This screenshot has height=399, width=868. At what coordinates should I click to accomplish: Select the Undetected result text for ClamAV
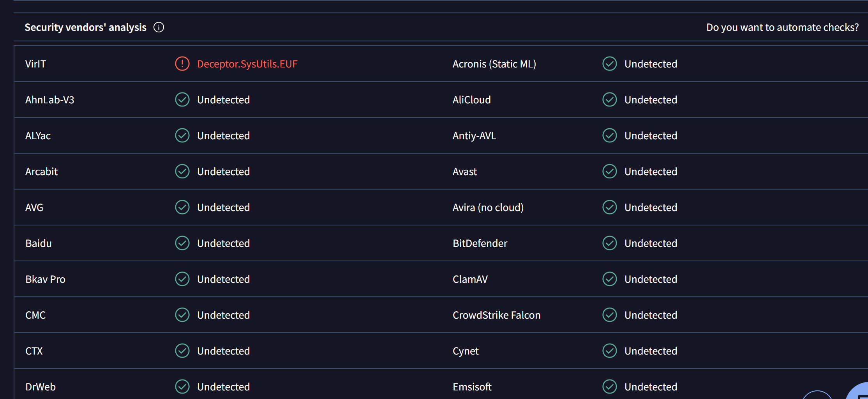point(651,279)
